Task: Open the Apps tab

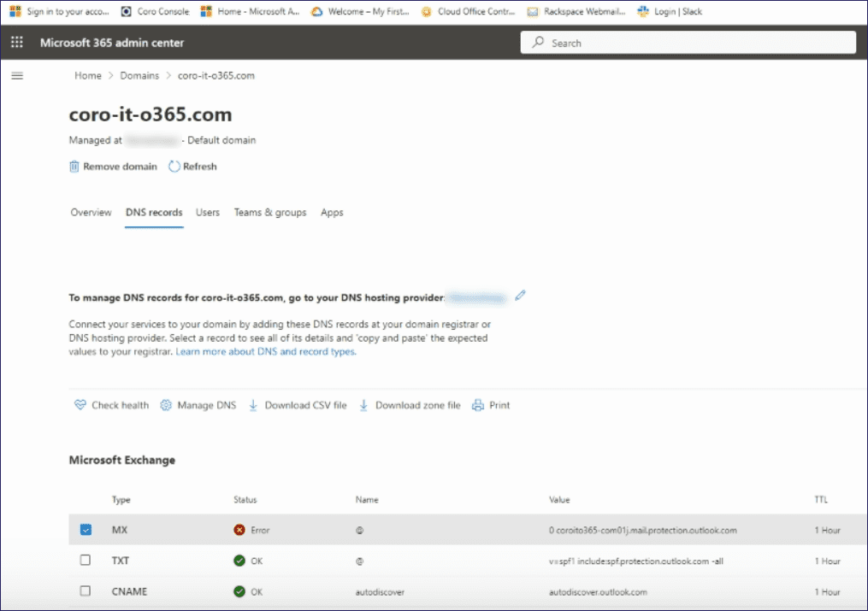Action: [x=332, y=212]
